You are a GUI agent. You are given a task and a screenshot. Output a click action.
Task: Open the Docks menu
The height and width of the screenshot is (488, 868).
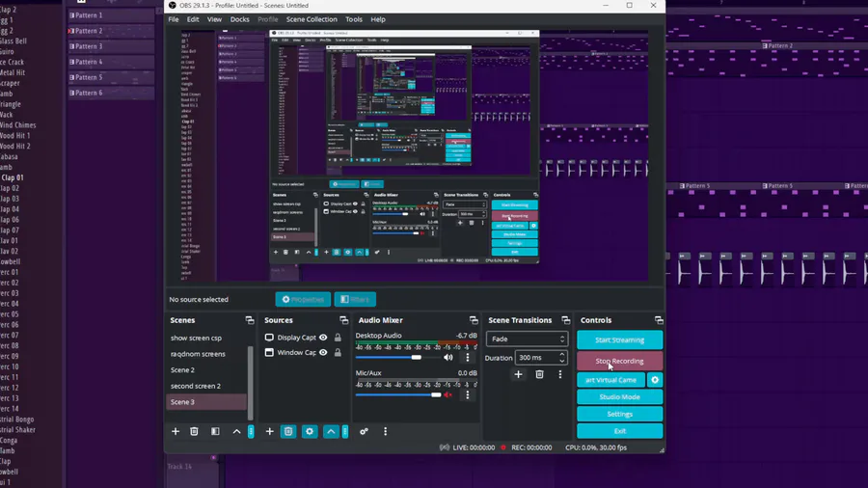(240, 19)
